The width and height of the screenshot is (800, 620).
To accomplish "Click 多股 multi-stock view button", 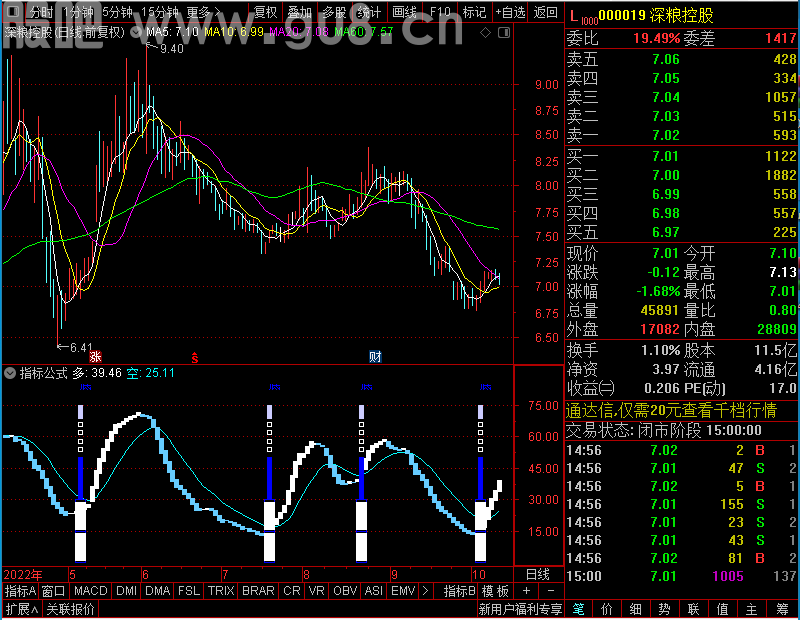I will point(334,12).
